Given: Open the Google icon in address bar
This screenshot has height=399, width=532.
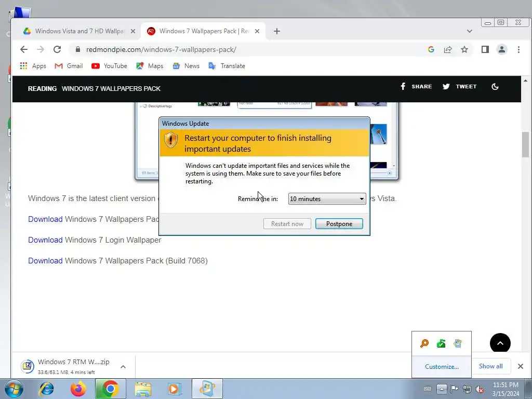Looking at the screenshot, I should pyautogui.click(x=431, y=49).
